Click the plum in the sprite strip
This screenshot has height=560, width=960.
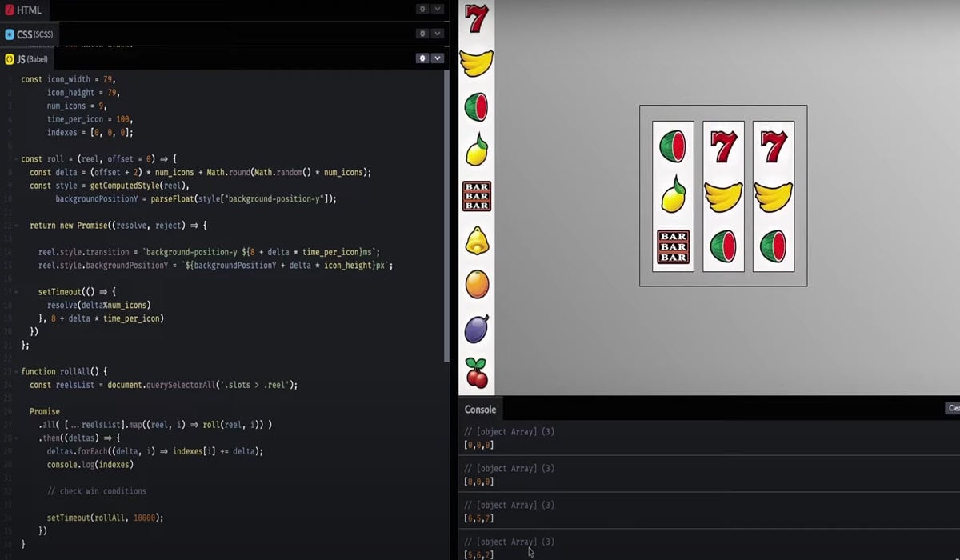(477, 329)
